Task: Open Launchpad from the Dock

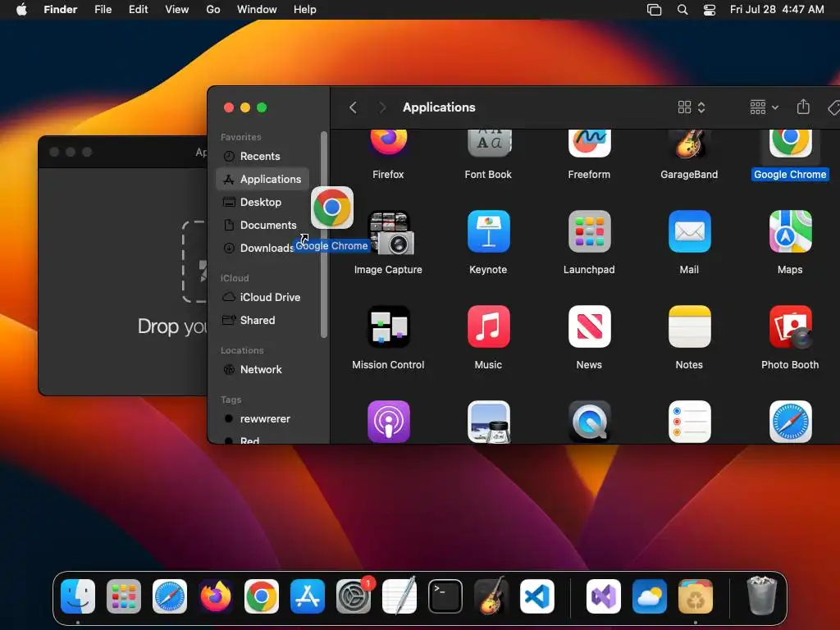Action: coord(124,596)
